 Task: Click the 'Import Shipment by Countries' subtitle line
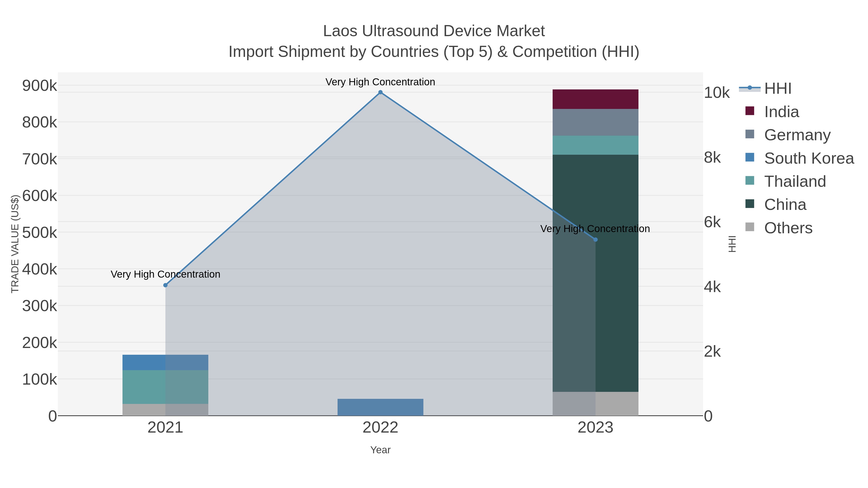434,52
